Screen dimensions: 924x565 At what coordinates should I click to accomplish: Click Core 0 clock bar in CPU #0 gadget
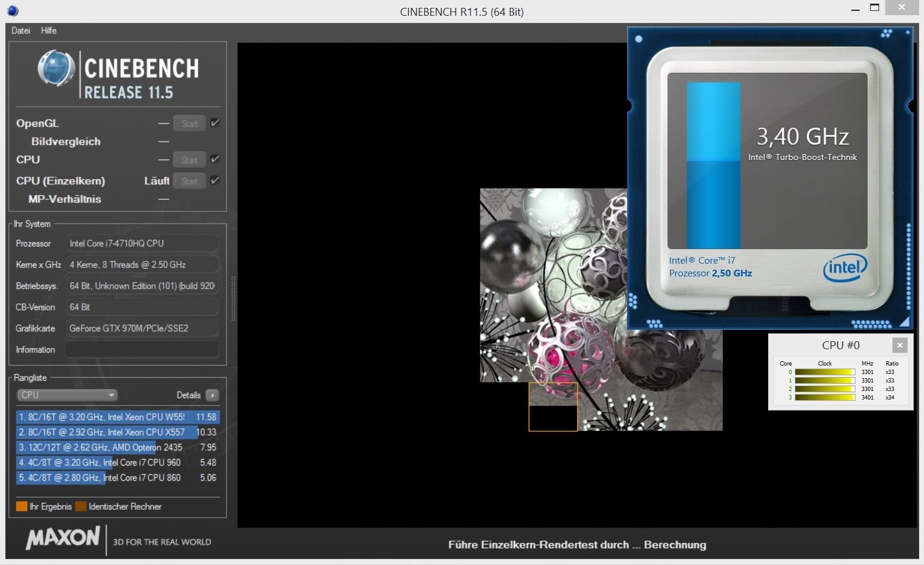(825, 372)
